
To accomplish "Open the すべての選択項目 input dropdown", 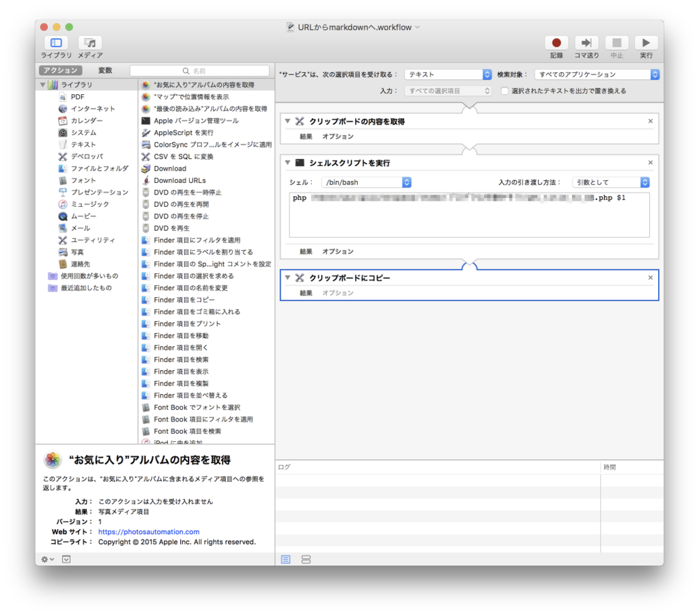I will click(448, 91).
